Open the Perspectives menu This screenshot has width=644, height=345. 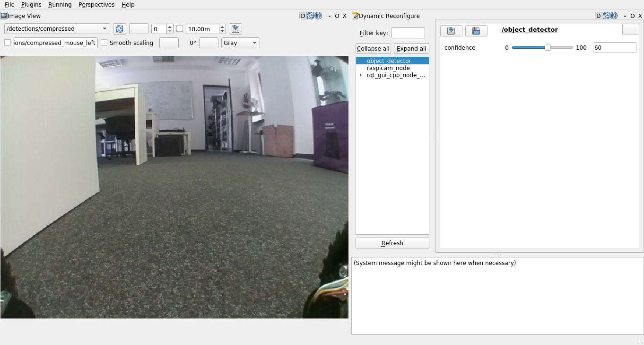click(x=96, y=5)
